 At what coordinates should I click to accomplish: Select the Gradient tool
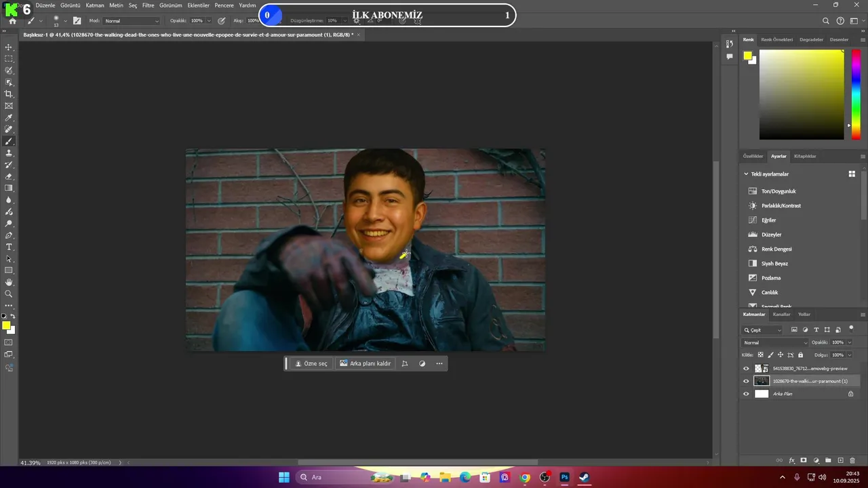click(9, 188)
